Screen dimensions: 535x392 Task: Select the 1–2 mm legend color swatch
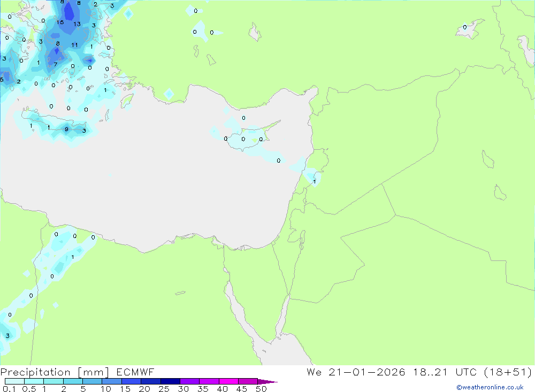(53, 381)
